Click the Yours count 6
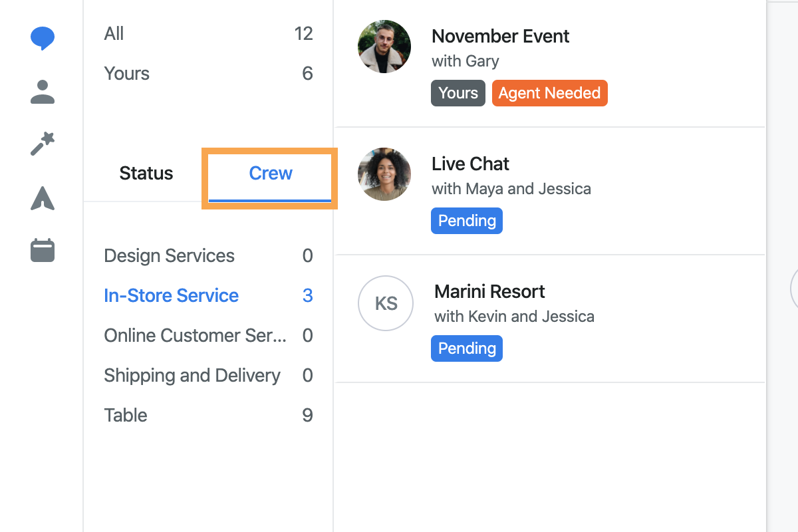Image resolution: width=798 pixels, height=532 pixels. (x=307, y=74)
